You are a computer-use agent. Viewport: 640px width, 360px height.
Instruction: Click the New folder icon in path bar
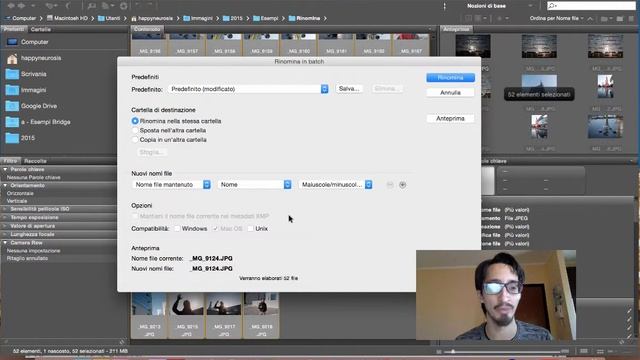pyautogui.click(x=620, y=18)
